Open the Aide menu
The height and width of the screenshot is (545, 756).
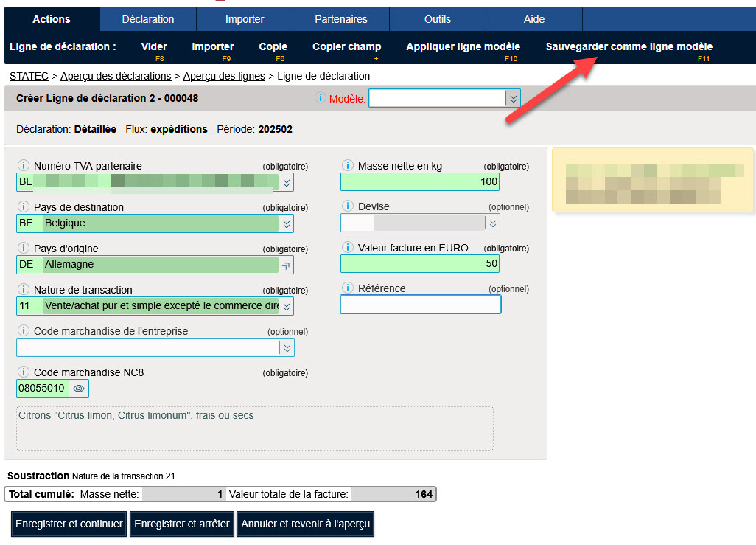pos(534,19)
